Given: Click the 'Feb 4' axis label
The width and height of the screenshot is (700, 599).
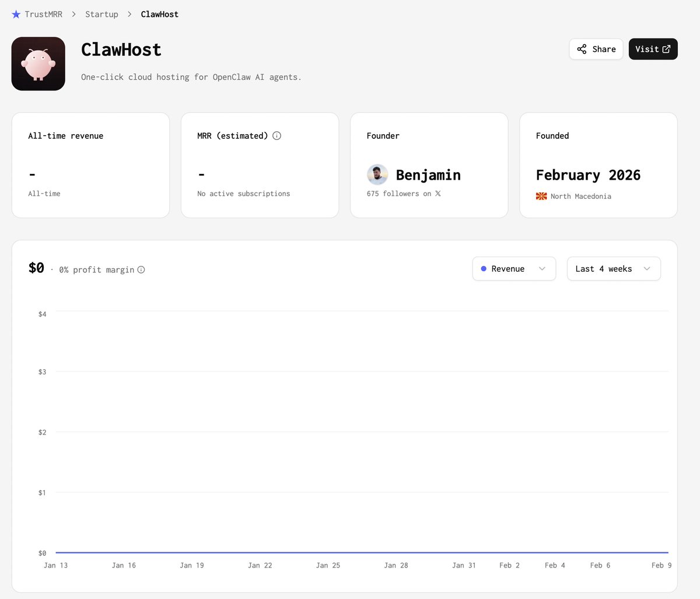Looking at the screenshot, I should [555, 565].
